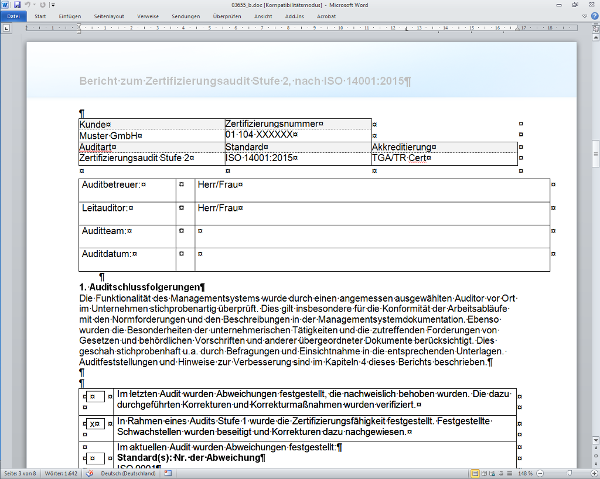Click the Undo arrow in the title bar
The width and height of the screenshot is (600, 479).
coord(28,5)
